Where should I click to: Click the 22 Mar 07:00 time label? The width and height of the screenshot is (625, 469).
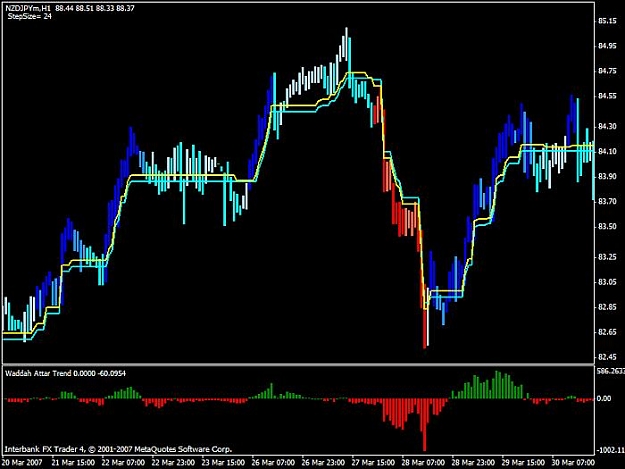point(123,463)
